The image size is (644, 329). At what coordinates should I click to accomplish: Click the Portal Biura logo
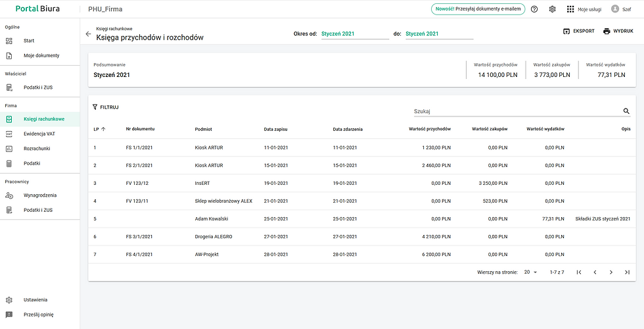[37, 9]
